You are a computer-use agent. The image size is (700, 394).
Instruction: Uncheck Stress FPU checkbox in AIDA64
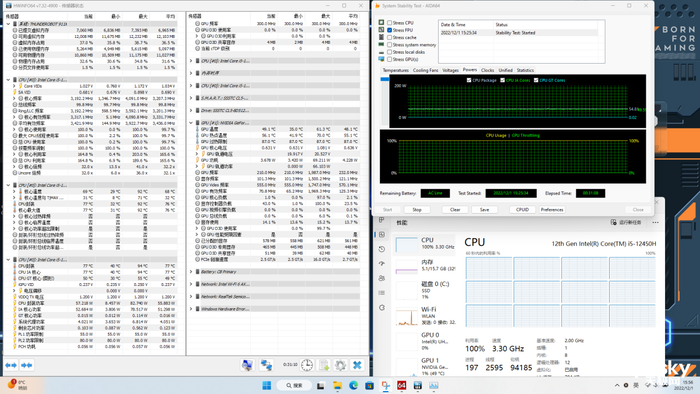(389, 30)
